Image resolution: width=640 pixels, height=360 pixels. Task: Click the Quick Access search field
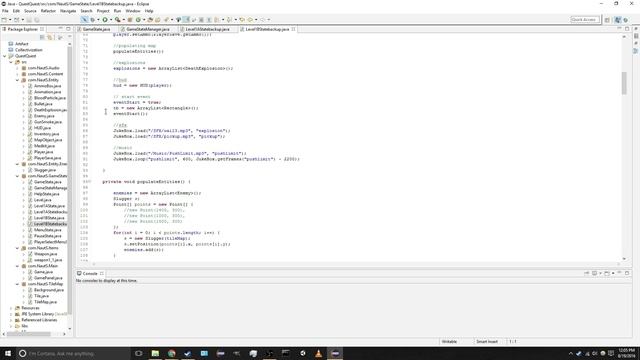[584, 20]
